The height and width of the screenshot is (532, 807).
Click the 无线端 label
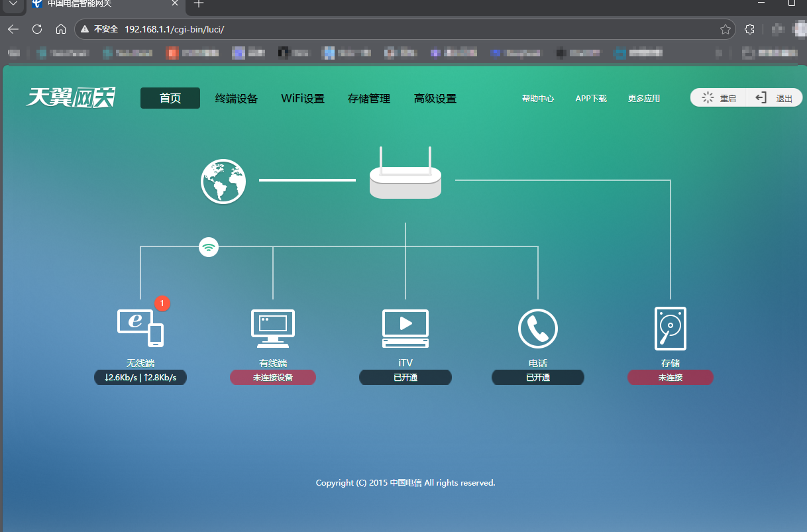[x=140, y=363]
